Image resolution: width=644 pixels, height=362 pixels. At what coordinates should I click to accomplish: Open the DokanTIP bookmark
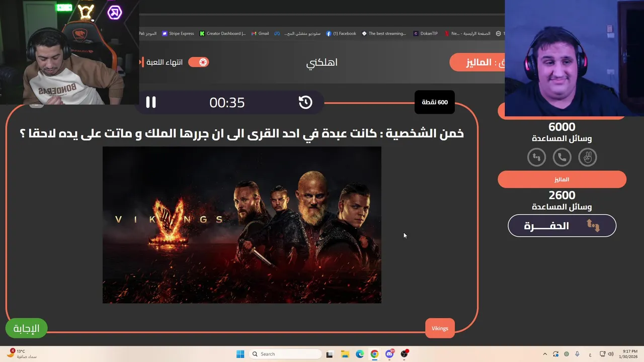click(x=426, y=34)
